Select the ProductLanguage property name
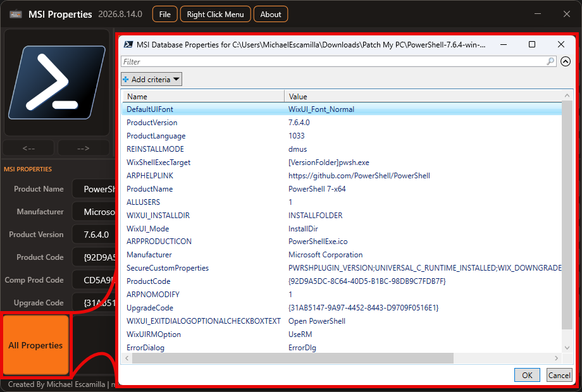 click(156, 136)
